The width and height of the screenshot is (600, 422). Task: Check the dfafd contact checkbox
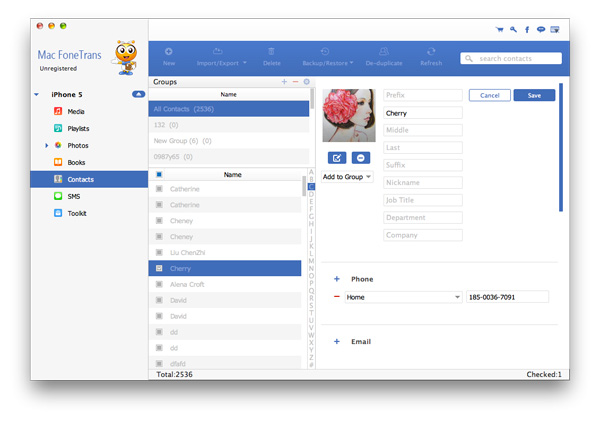pyautogui.click(x=159, y=363)
